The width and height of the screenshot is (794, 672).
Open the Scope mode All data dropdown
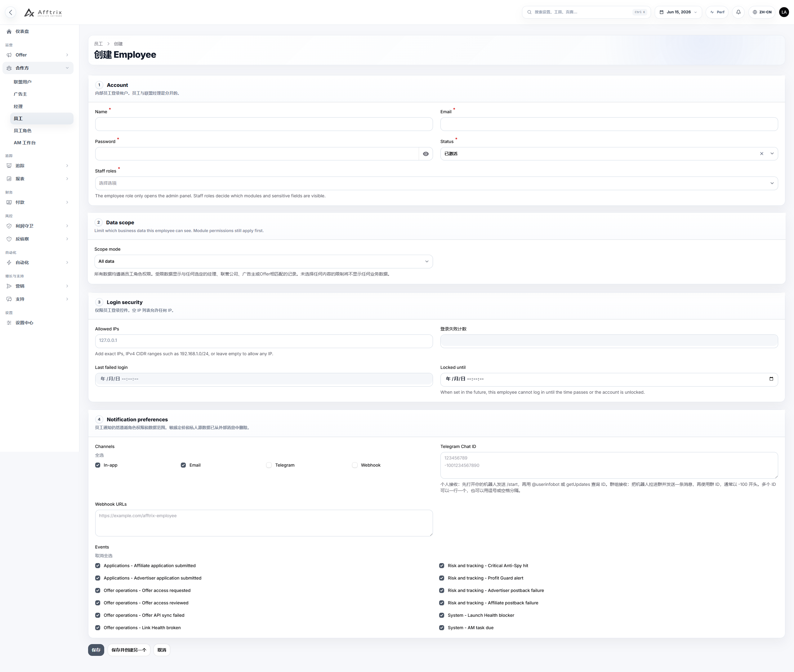click(264, 261)
